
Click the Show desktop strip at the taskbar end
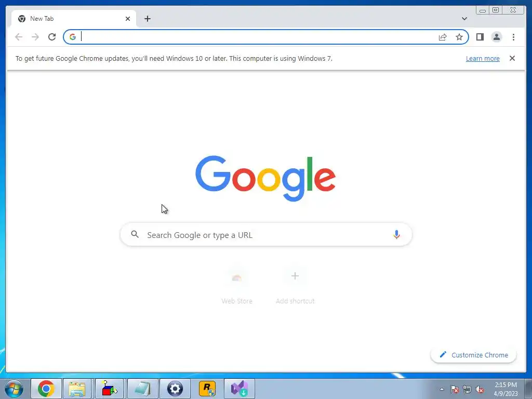[x=529, y=389]
